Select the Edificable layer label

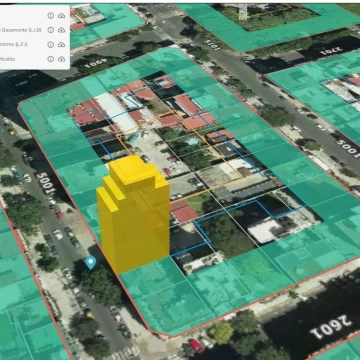point(8,59)
